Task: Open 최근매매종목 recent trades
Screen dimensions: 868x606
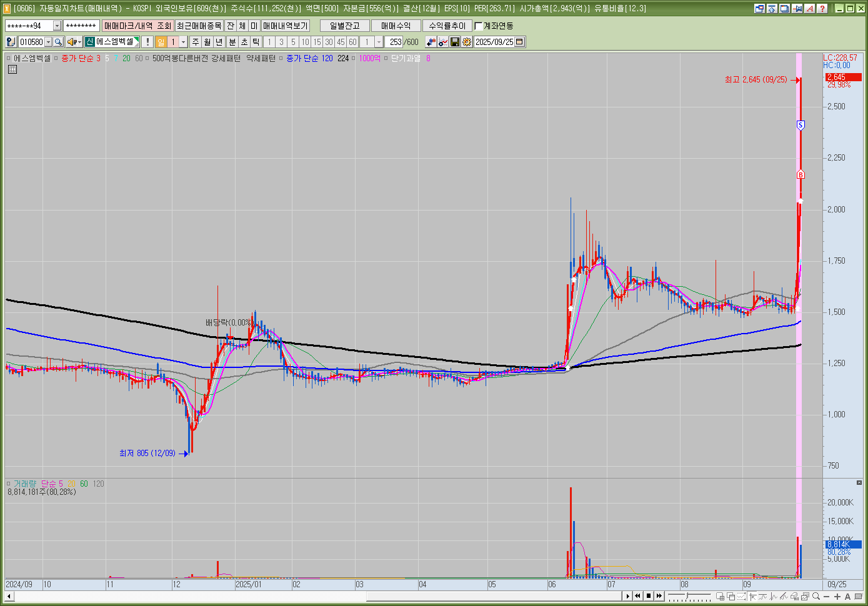Action: coord(199,26)
